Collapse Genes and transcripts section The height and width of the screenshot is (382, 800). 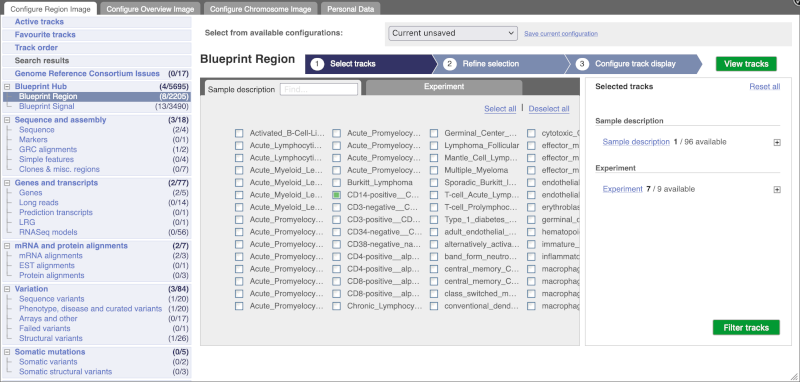pyautogui.click(x=7, y=183)
